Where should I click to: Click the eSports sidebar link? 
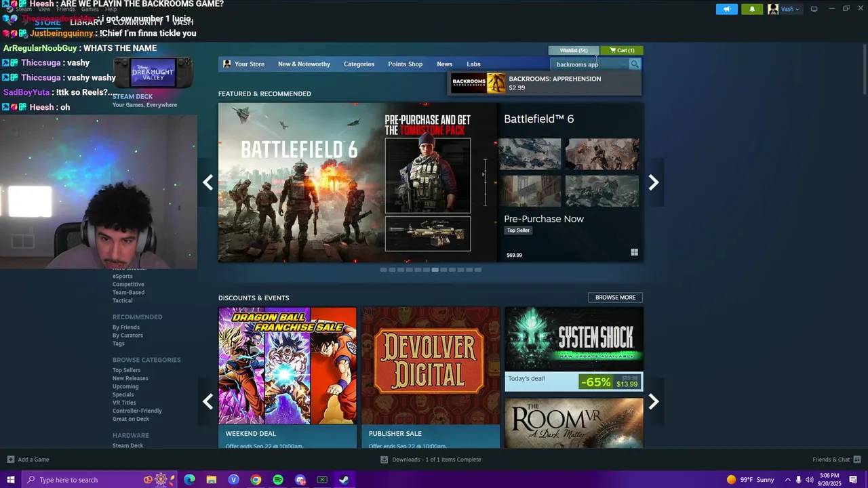click(123, 277)
